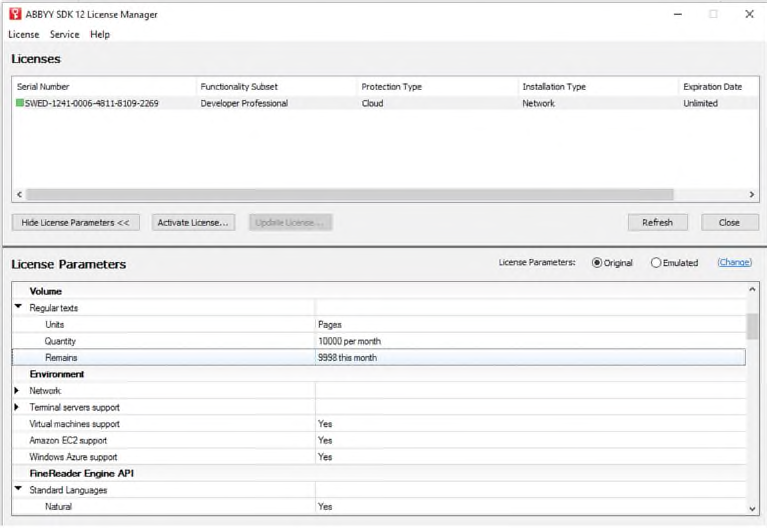Viewport: 767px width, 528px height.
Task: Click the horizontal scrollbar in Licenses list
Action: point(350,194)
